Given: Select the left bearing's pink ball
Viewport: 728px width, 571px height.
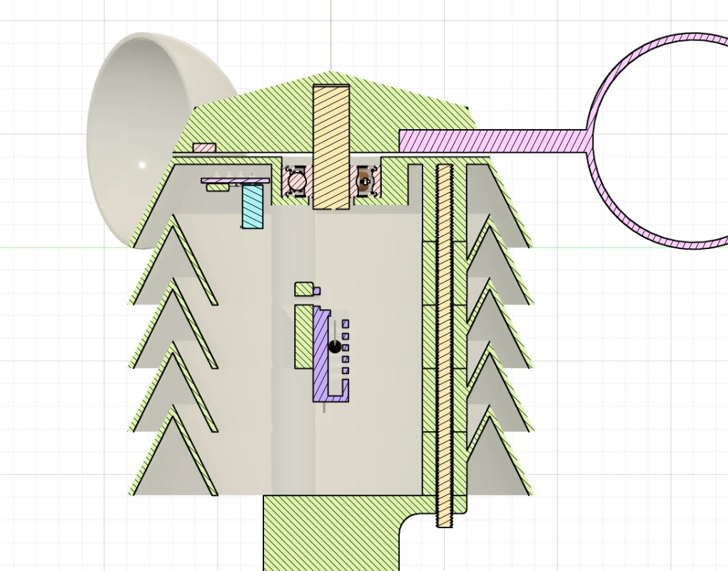Looking at the screenshot, I should (296, 182).
